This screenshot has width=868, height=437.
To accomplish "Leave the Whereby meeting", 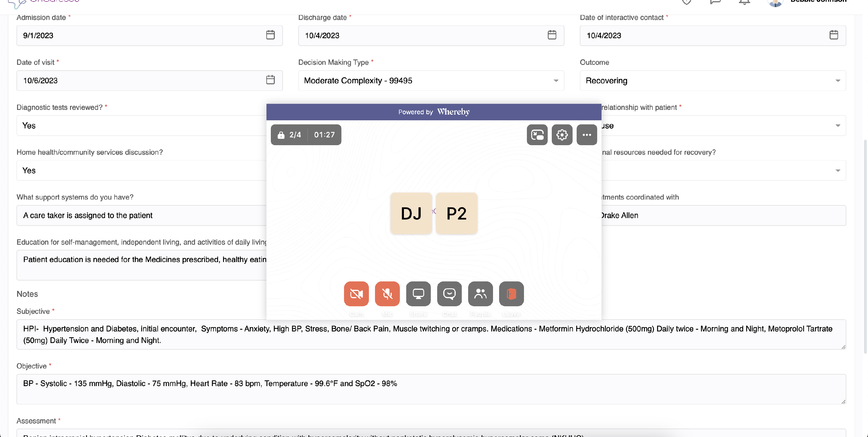I will coord(511,294).
